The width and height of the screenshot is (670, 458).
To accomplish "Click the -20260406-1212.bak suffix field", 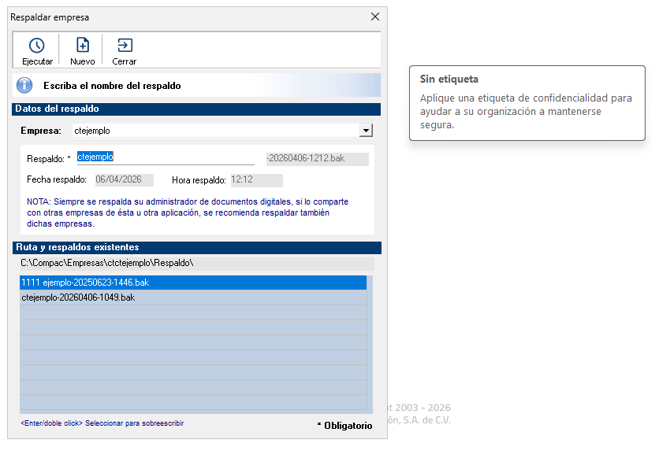I will pos(317,159).
